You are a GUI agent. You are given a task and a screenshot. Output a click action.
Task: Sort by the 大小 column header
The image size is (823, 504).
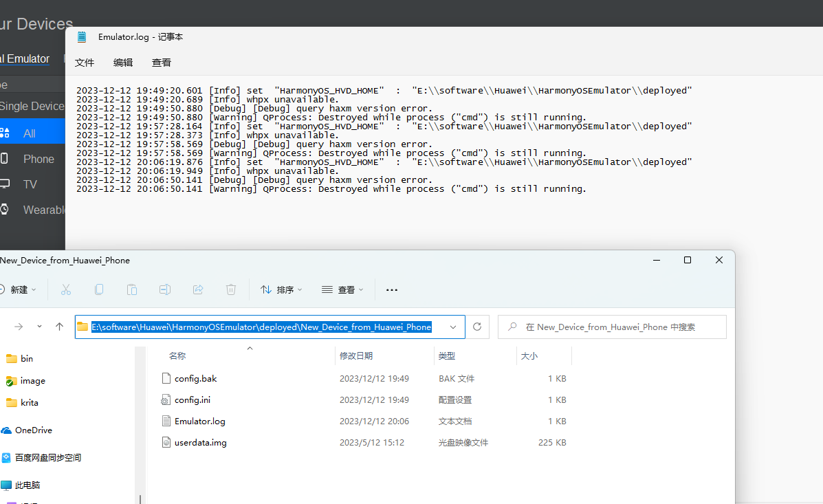point(529,356)
